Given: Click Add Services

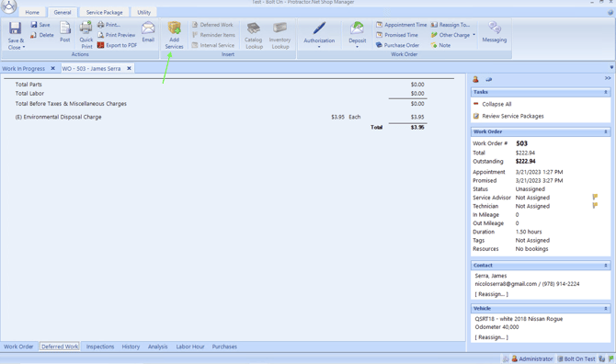Looking at the screenshot, I should point(174,35).
